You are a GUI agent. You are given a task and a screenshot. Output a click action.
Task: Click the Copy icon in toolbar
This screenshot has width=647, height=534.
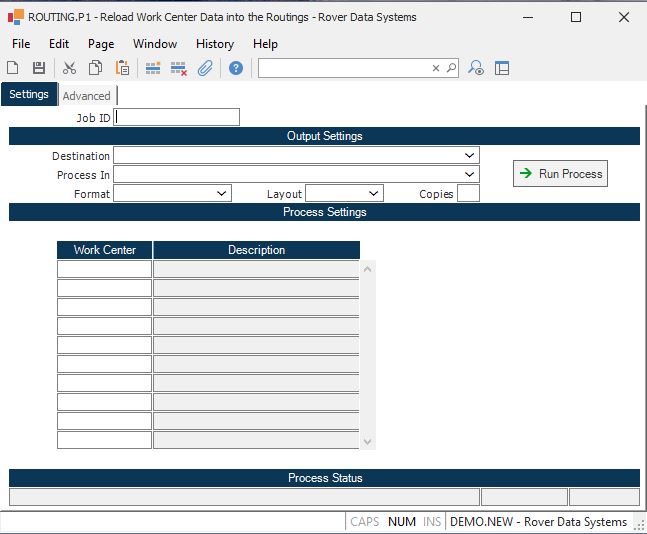coord(95,68)
